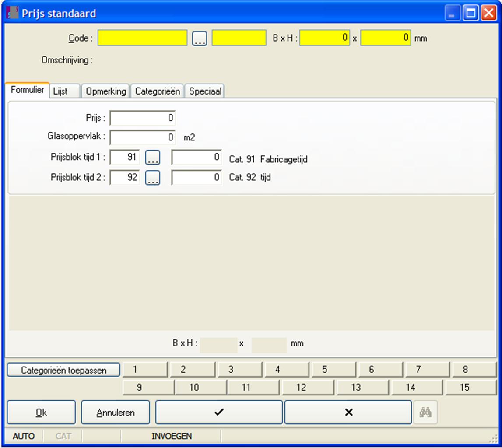Select category button 5
This screenshot has height=448, width=502.
[x=333, y=370]
